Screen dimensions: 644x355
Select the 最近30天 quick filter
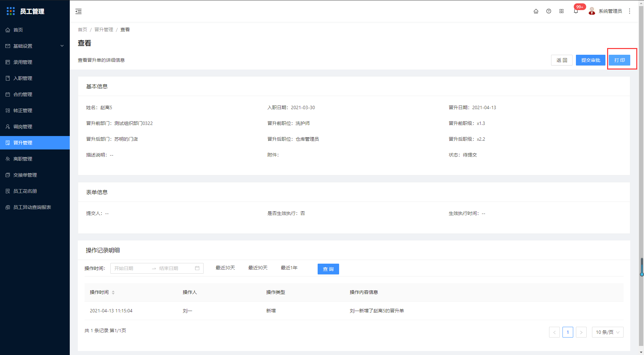tap(225, 268)
